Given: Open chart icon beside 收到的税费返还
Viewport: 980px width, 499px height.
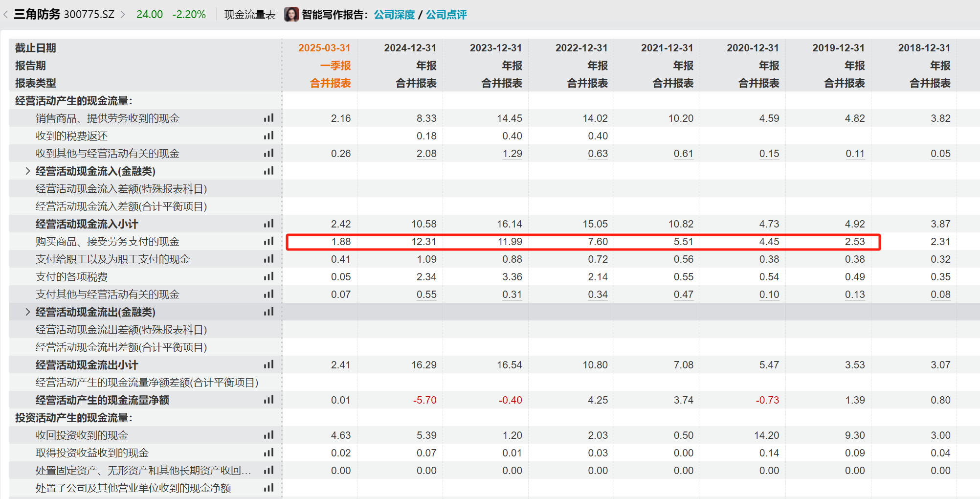Looking at the screenshot, I should [x=268, y=136].
